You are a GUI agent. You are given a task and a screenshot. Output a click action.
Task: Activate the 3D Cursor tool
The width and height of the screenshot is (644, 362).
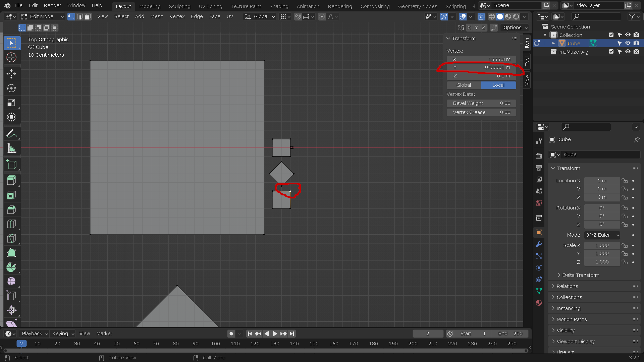(x=11, y=58)
